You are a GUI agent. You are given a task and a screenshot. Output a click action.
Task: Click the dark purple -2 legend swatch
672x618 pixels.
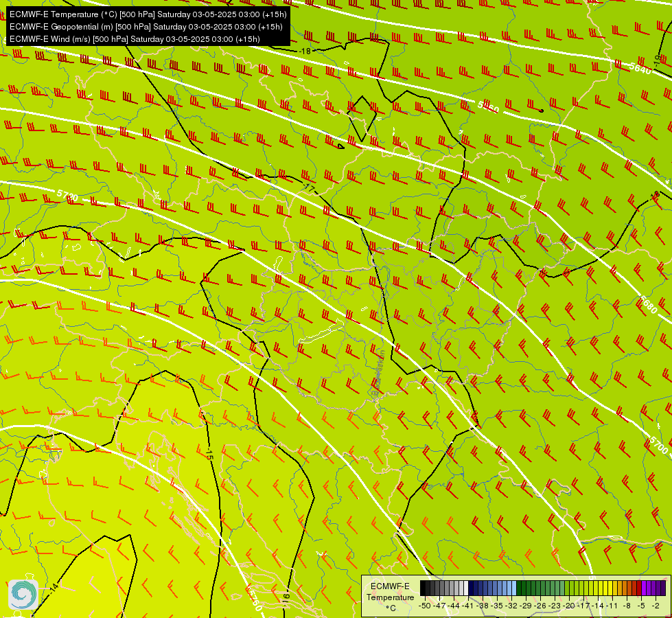pos(653,588)
